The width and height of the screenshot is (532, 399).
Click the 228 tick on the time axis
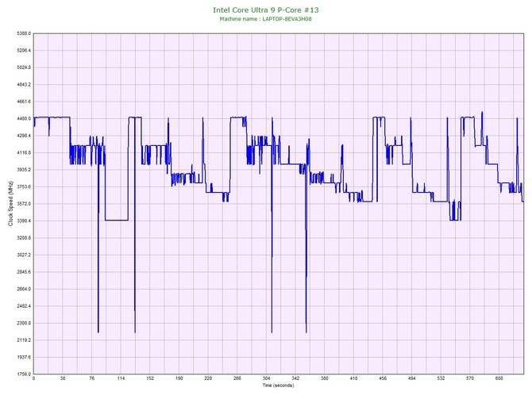click(x=208, y=378)
